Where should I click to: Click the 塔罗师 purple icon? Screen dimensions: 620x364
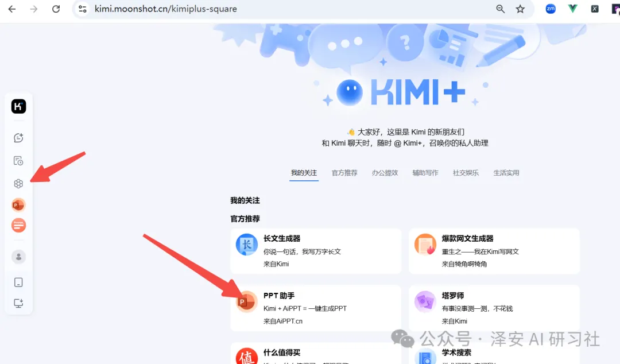click(x=425, y=301)
